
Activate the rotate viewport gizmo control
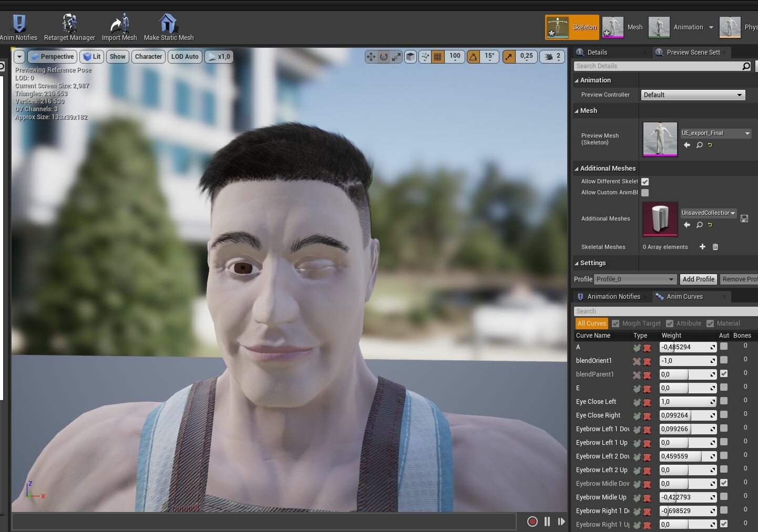[384, 56]
